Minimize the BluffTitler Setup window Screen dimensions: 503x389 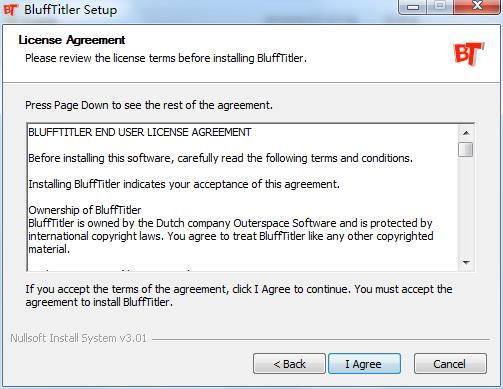pyautogui.click(x=413, y=7)
